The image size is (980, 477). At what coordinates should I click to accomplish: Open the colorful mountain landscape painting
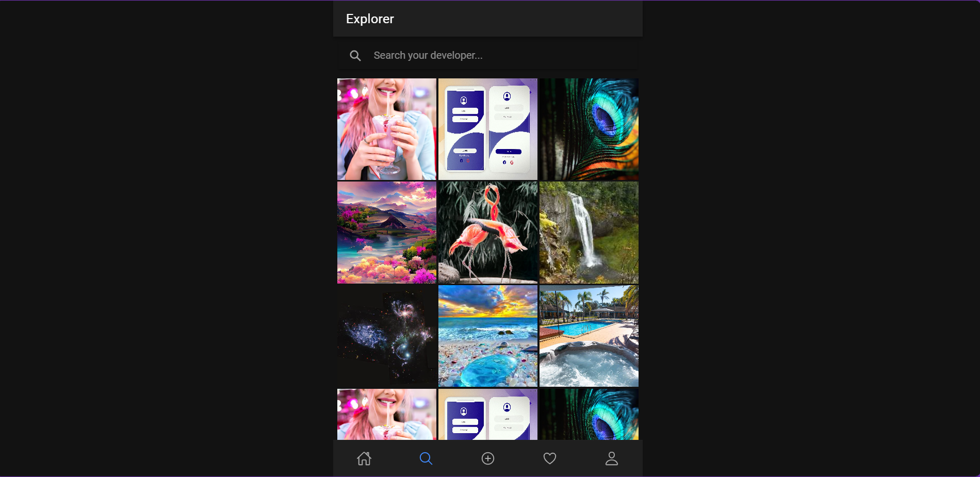387,233
